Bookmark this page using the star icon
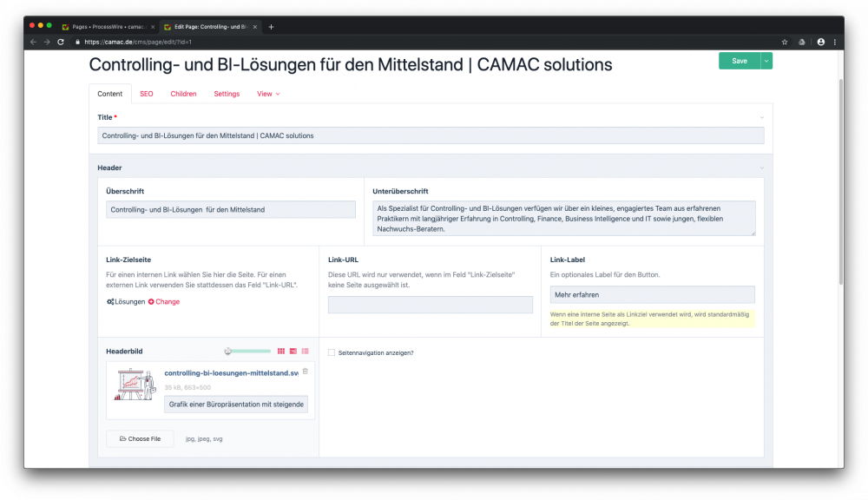 pyautogui.click(x=785, y=42)
